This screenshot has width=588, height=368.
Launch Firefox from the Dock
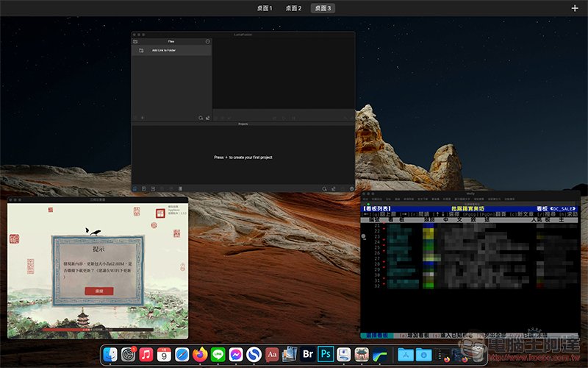point(200,354)
